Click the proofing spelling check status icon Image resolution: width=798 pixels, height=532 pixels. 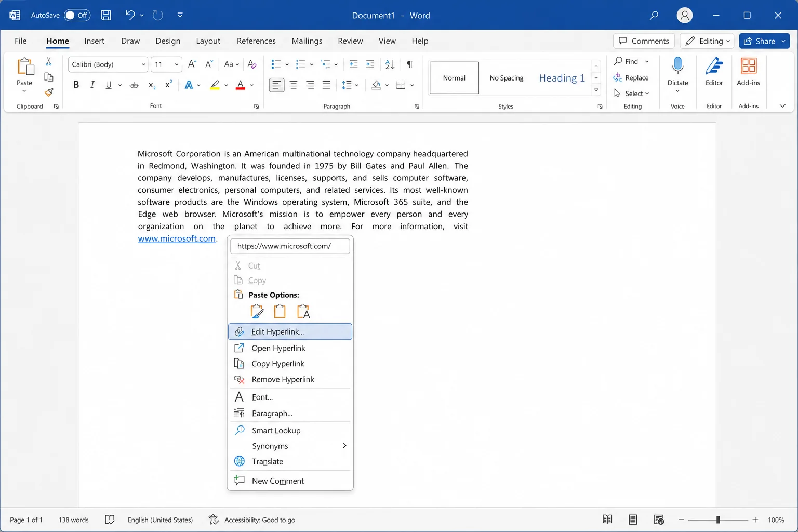coord(110,520)
